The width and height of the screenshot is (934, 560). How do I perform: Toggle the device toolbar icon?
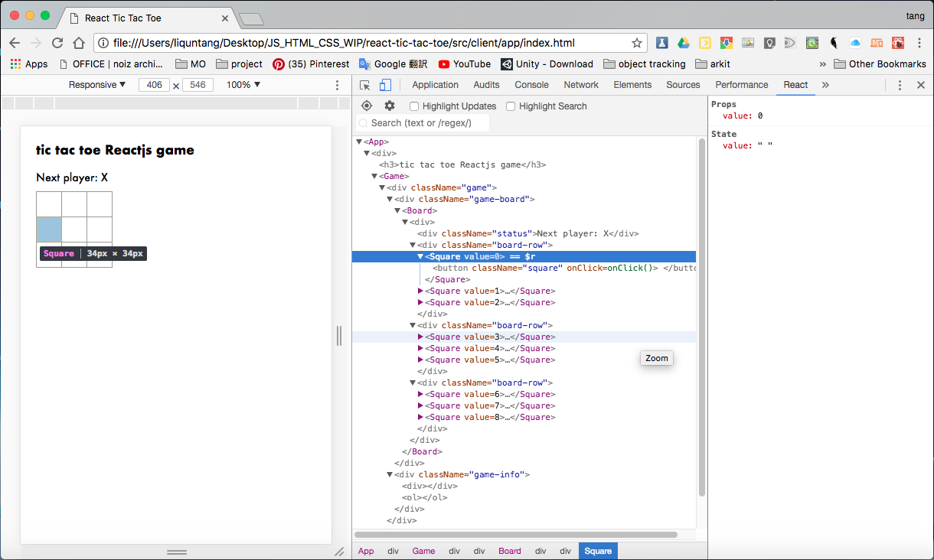coord(384,85)
